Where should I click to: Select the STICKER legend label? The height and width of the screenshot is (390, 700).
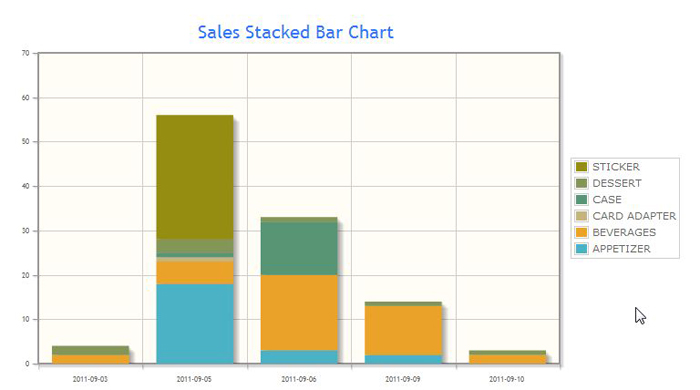click(616, 167)
